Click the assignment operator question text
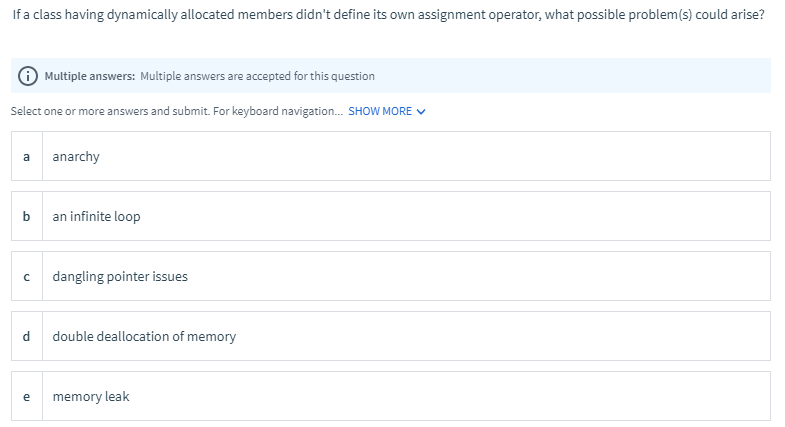785x427 pixels. click(388, 20)
